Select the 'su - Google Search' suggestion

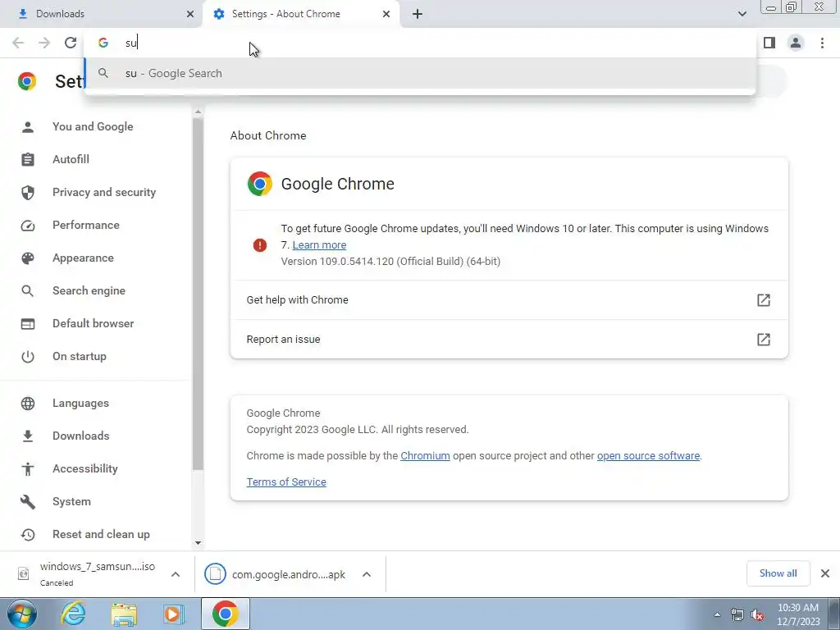420,73
